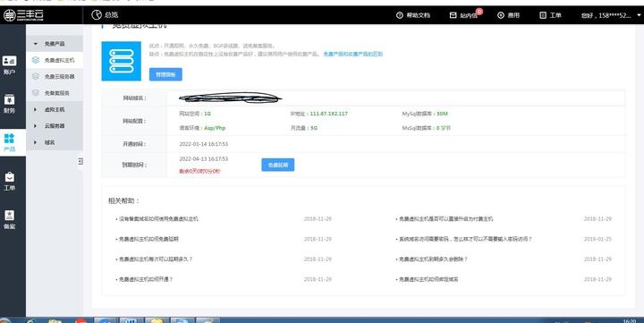
Task: Click the 免费延期 blue button
Action: point(277,165)
